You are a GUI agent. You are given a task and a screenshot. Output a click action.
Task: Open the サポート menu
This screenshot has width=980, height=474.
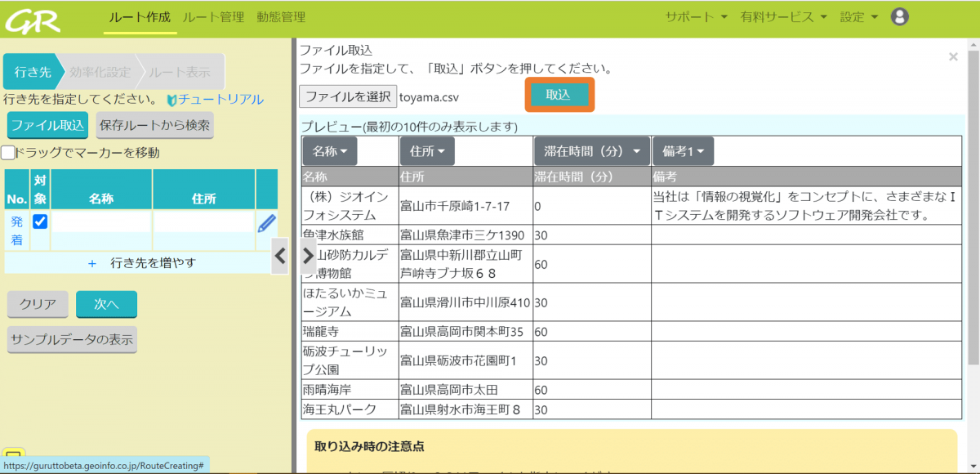click(x=695, y=17)
